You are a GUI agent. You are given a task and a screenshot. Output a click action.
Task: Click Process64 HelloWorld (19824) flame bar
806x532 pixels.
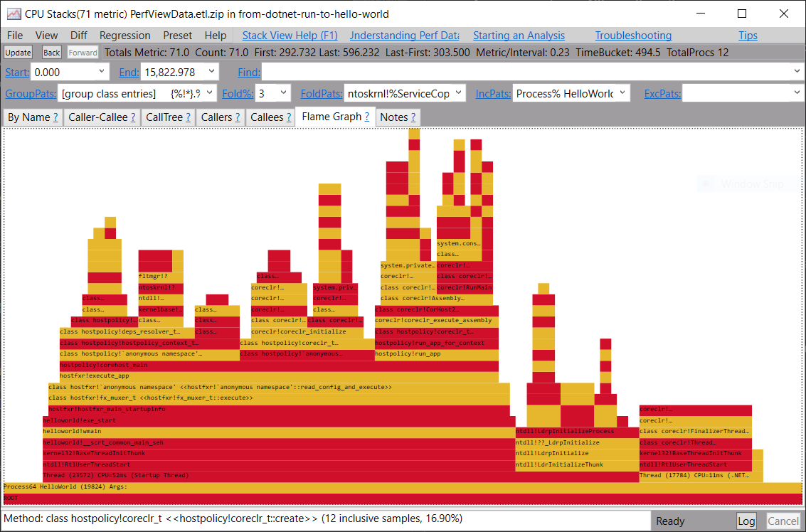403,486
